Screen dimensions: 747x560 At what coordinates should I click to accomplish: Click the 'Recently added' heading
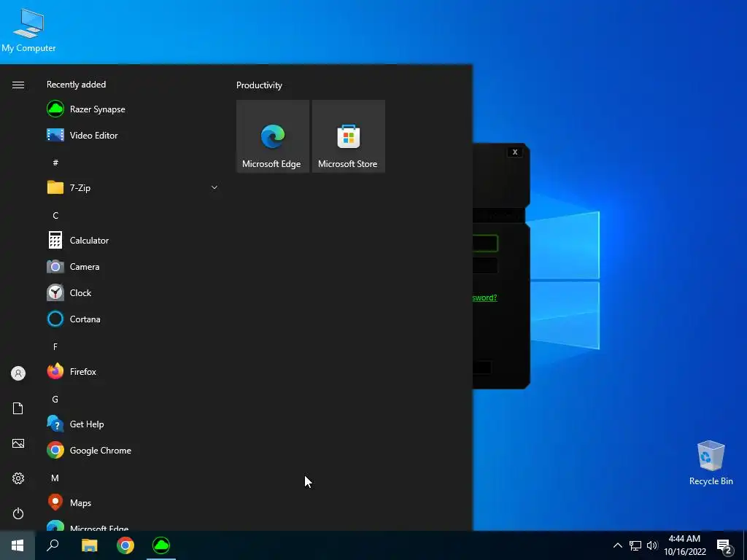pos(76,85)
